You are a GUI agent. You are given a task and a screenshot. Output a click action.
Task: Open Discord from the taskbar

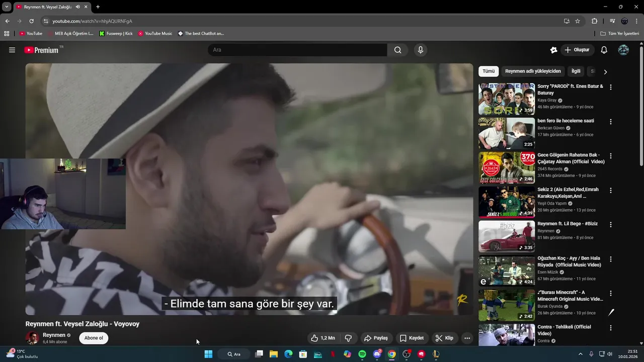pos(377,354)
